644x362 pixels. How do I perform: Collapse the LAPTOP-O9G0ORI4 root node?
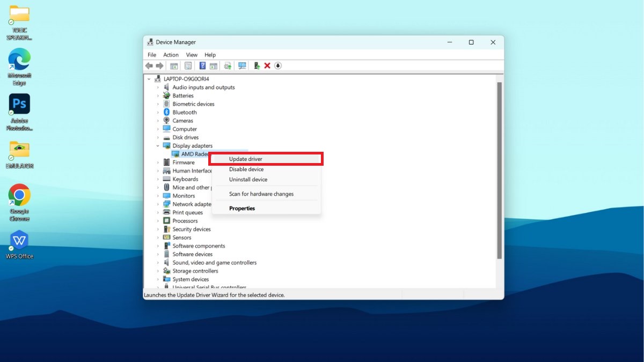pos(149,79)
